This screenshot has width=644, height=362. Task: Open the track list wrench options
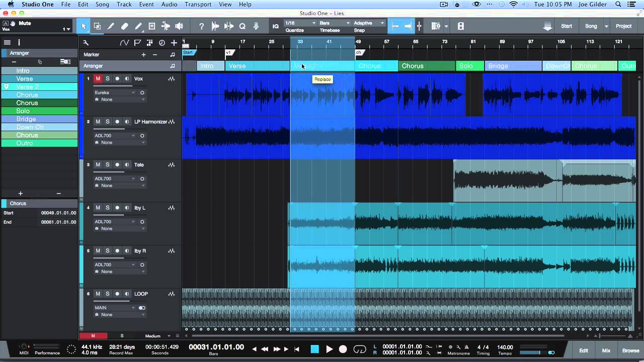click(86, 43)
